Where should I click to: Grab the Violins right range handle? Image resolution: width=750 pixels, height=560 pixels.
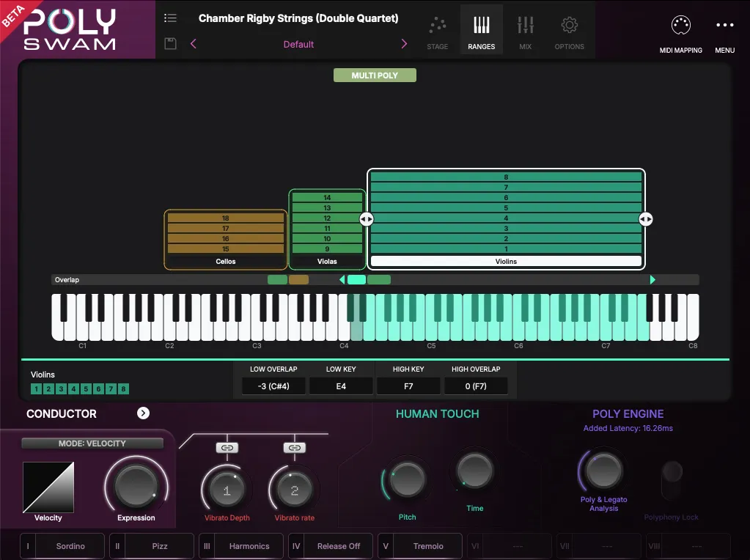click(646, 219)
